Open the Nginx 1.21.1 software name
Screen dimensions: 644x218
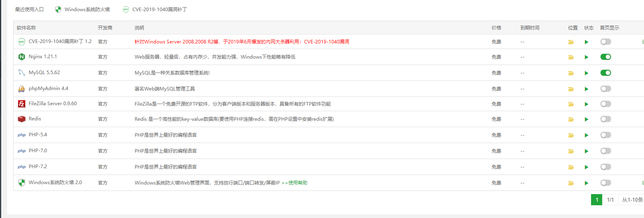43,57
